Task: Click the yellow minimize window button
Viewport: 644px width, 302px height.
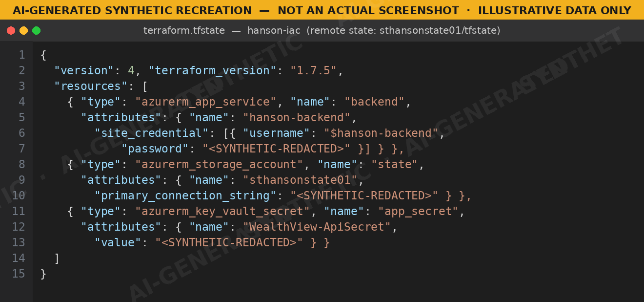Action: click(x=23, y=31)
